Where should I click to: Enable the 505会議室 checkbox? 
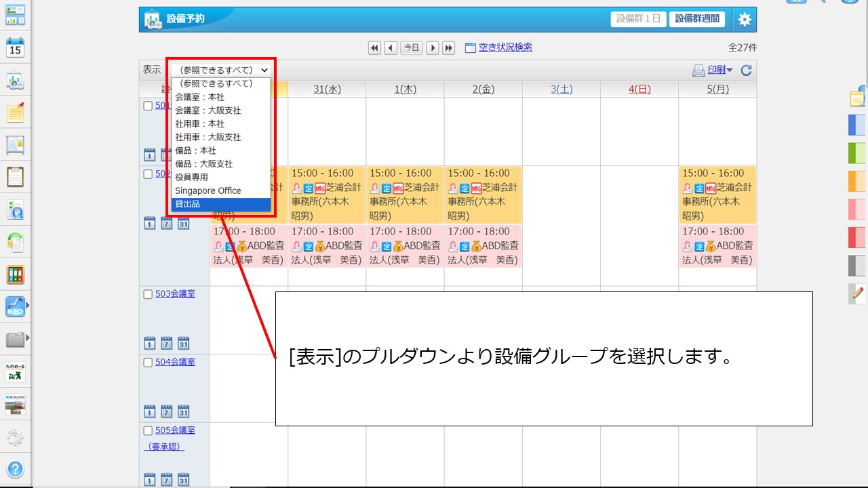coord(148,430)
